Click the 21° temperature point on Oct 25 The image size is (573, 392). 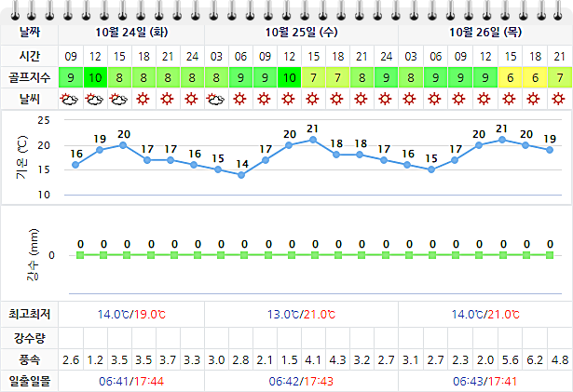313,140
